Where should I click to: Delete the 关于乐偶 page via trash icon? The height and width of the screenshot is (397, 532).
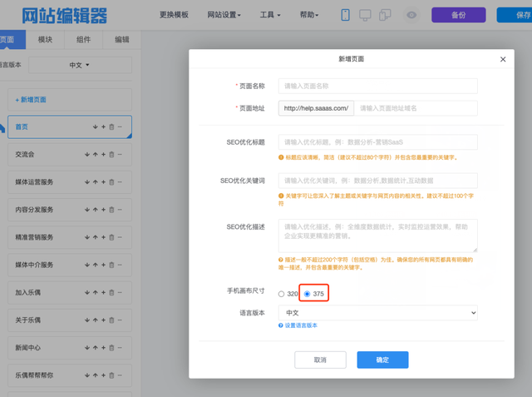112,320
